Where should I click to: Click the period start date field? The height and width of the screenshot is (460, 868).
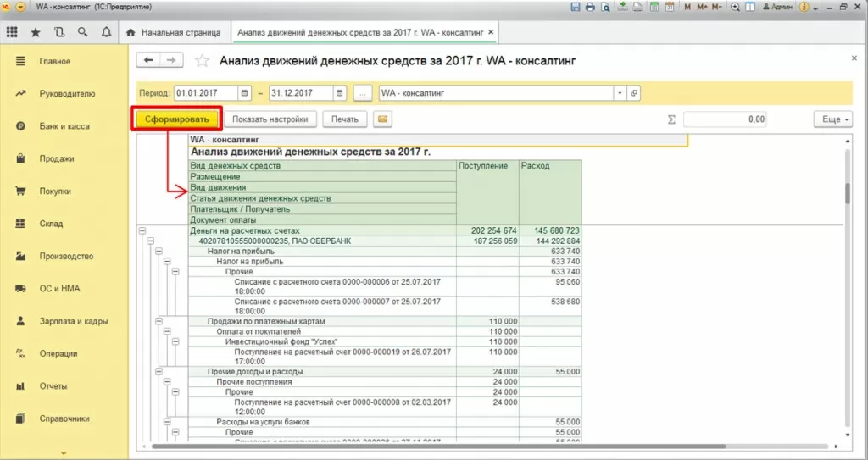click(x=206, y=93)
